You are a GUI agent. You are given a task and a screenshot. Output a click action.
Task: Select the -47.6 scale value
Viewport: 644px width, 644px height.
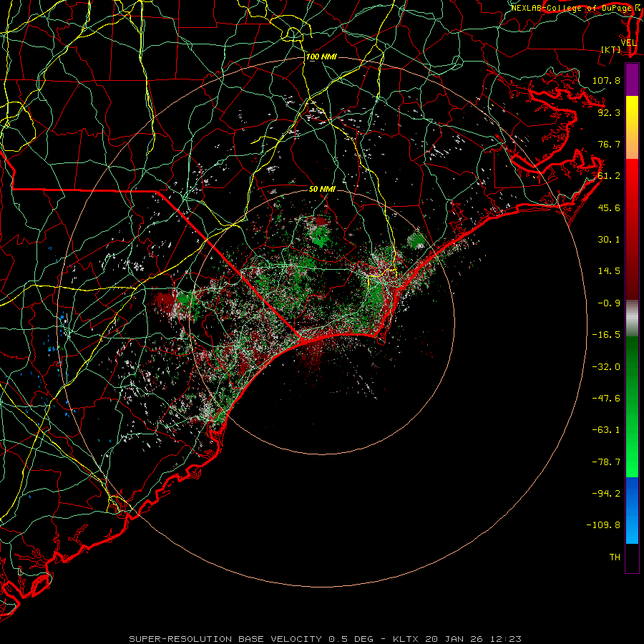pos(606,399)
